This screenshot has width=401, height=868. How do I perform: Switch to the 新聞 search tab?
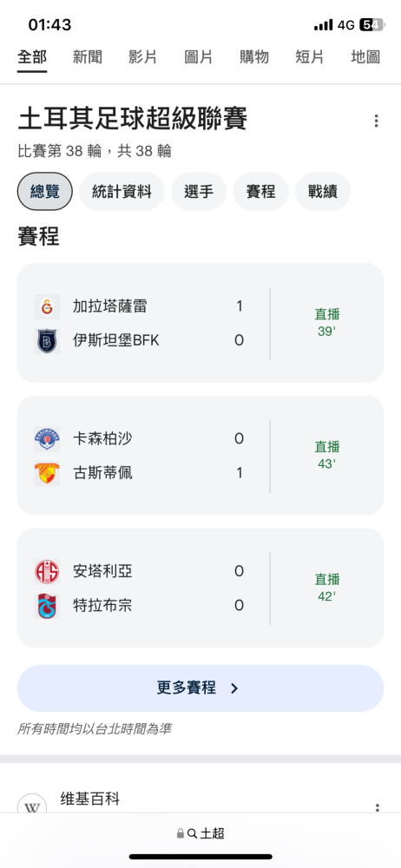[88, 57]
